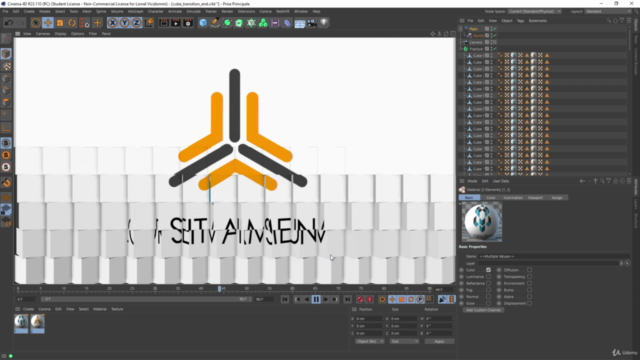Toggle Z axis lock
The width and height of the screenshot is (640, 360).
(136, 23)
